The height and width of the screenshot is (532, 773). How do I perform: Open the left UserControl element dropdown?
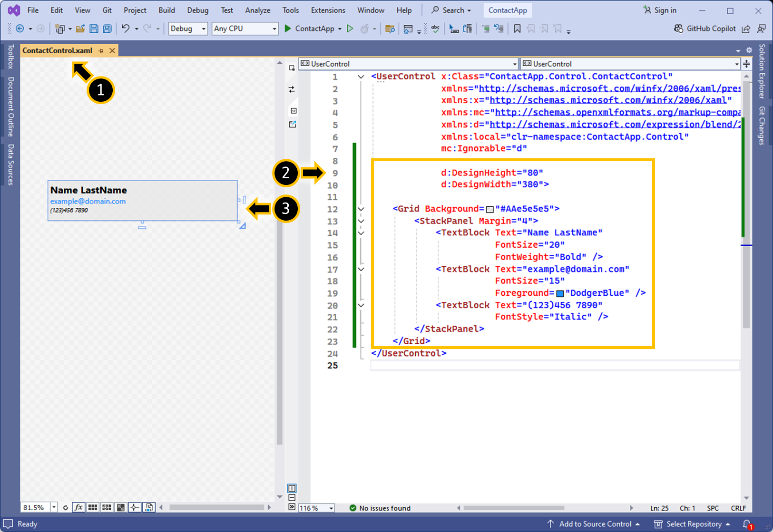coord(408,64)
